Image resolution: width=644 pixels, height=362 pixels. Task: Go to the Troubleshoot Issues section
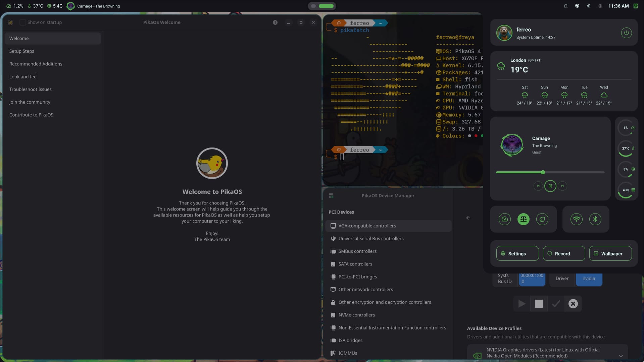pyautogui.click(x=31, y=89)
